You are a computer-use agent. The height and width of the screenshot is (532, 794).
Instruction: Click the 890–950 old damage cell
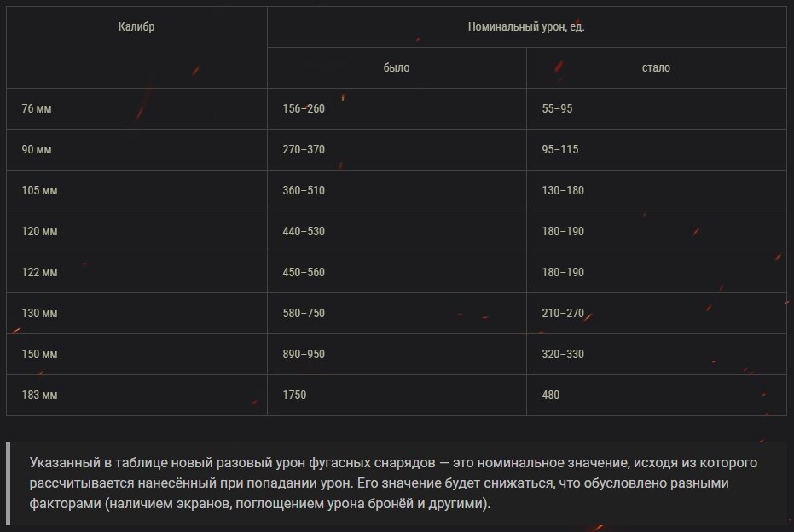coord(304,354)
